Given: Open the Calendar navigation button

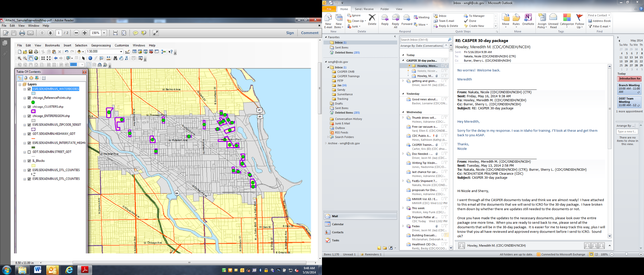Looking at the screenshot, I should [338, 224].
